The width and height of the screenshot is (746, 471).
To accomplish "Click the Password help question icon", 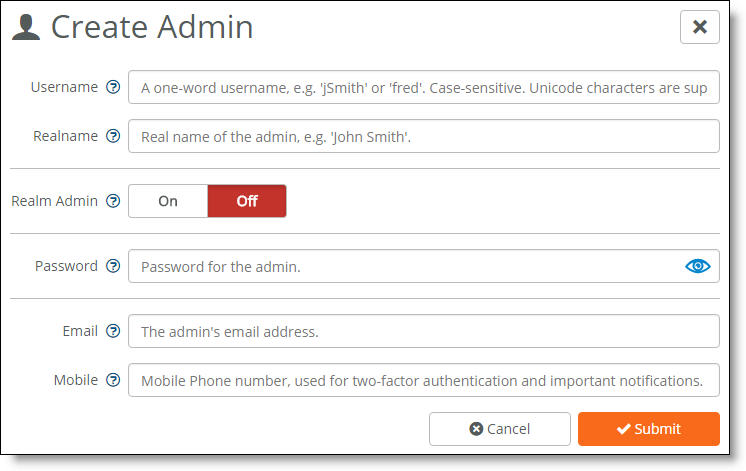I will 113,266.
